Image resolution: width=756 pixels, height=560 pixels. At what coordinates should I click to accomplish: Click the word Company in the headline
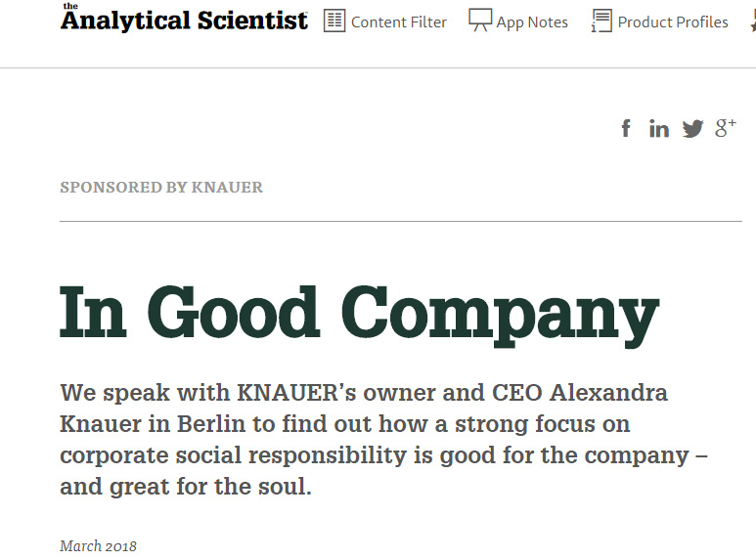tap(501, 312)
